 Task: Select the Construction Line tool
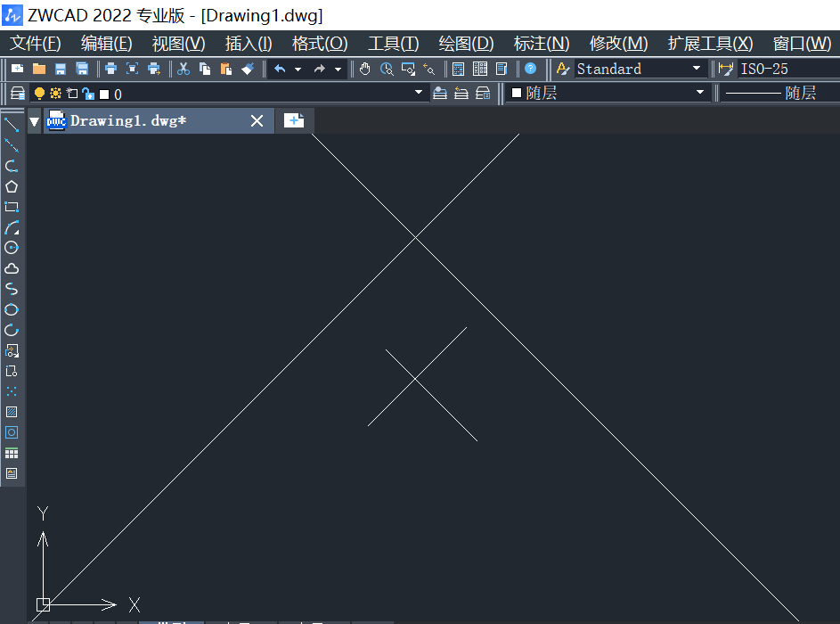click(x=12, y=144)
